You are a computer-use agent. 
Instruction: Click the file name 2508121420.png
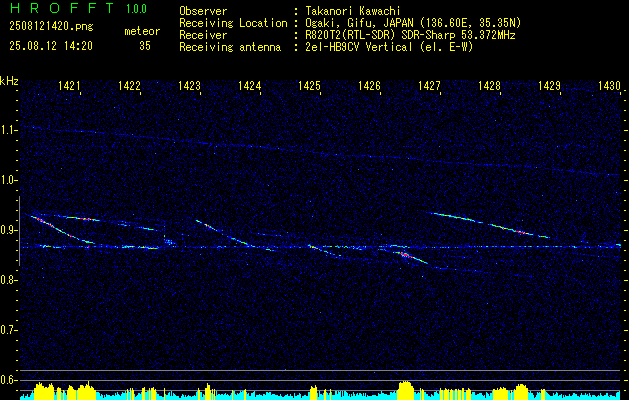(51, 26)
